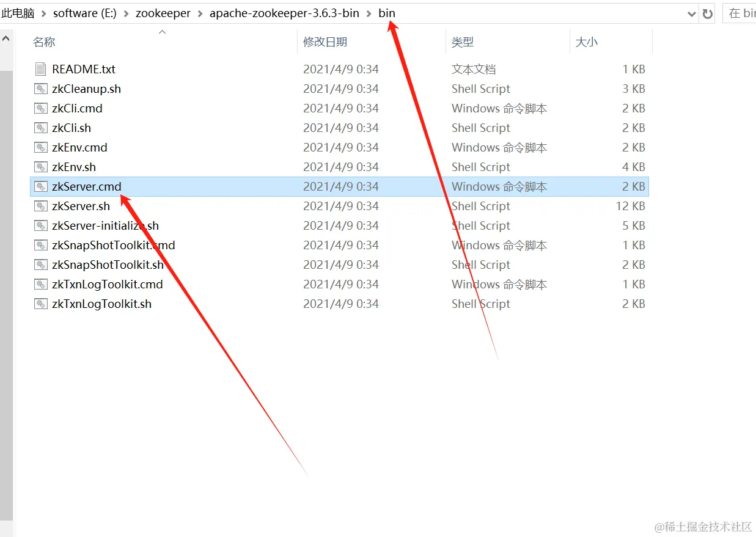Expand the chevron after apache-zookeeper-3.6.3-bin
756x537 pixels.
coord(369,13)
